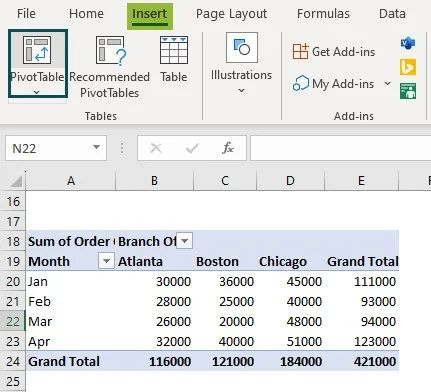Screen dimensions: 431x392
Task: Select row 23 header
Action: 13,341
